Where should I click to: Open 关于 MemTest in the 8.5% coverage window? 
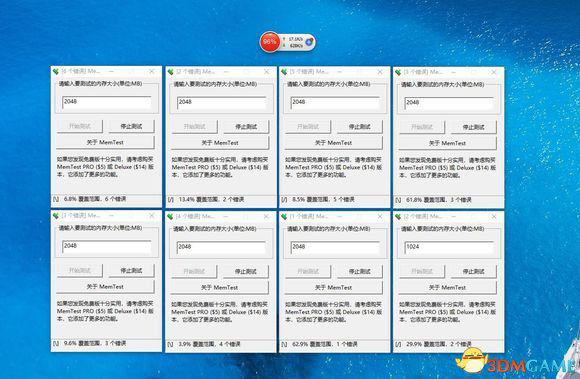pyautogui.click(x=334, y=143)
